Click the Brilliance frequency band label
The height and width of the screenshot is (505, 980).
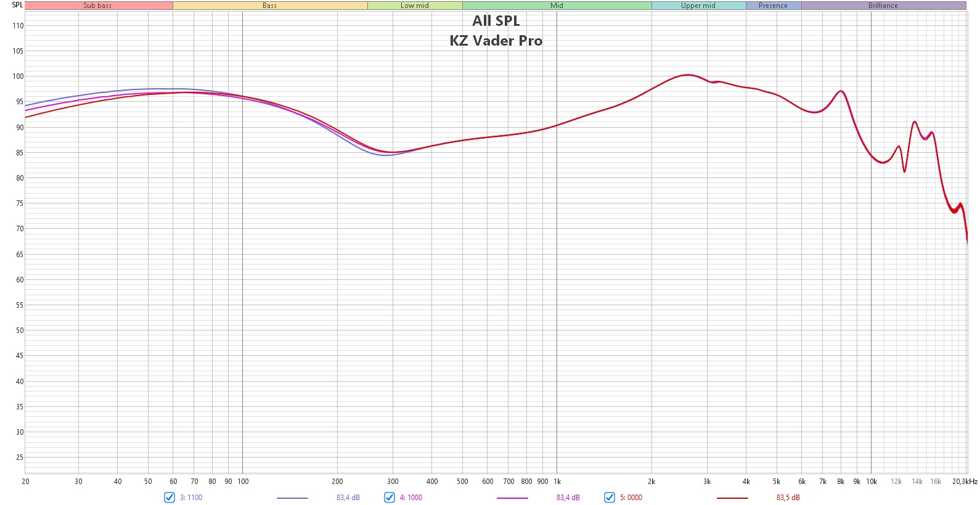coord(883,6)
